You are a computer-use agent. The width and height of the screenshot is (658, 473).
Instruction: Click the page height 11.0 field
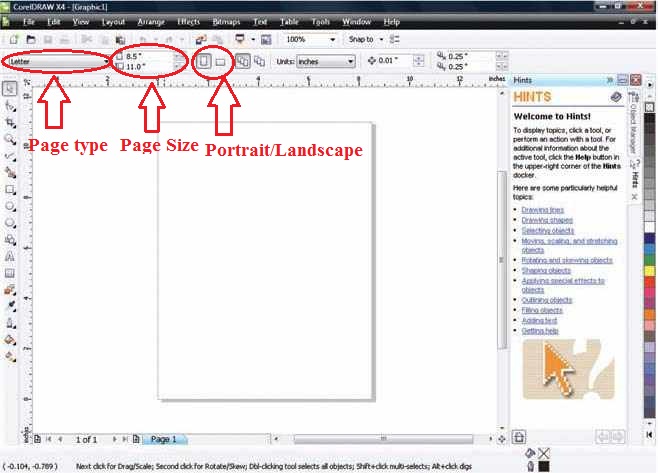(149, 67)
